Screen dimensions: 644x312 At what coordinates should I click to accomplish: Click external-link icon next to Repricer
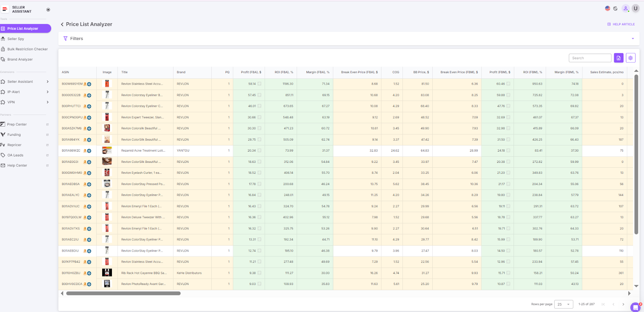[47, 145]
